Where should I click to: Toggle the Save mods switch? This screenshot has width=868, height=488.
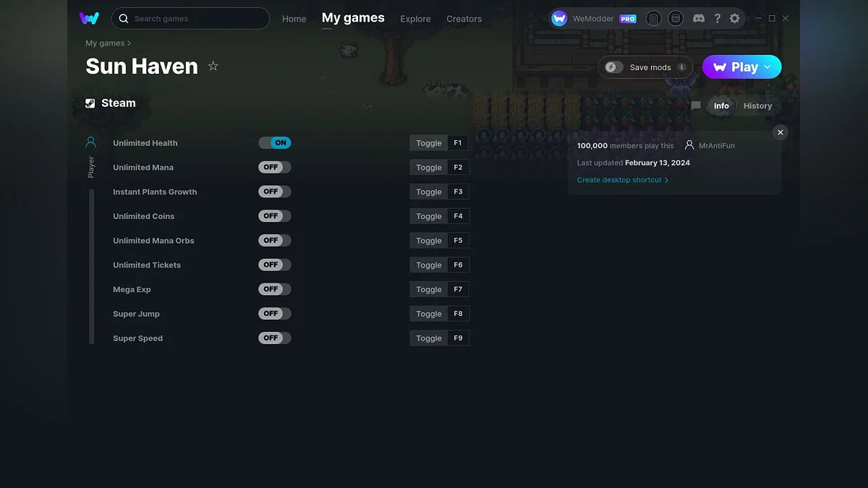[x=614, y=67]
